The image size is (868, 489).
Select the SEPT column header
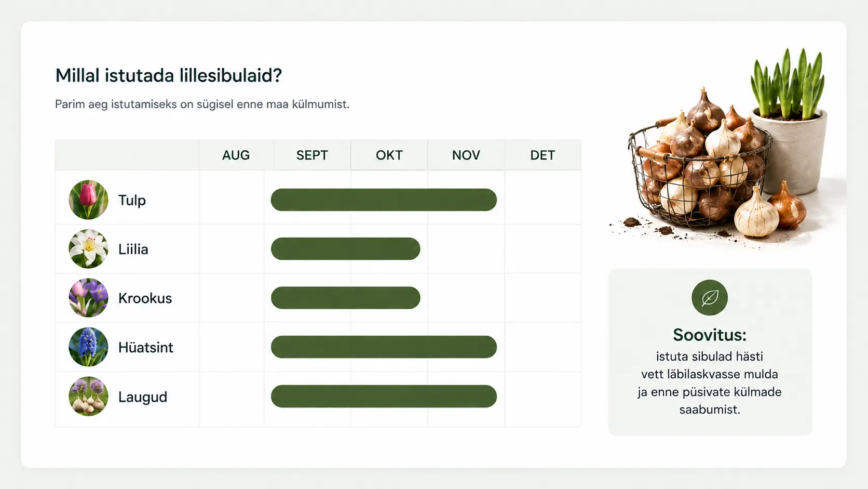(312, 155)
